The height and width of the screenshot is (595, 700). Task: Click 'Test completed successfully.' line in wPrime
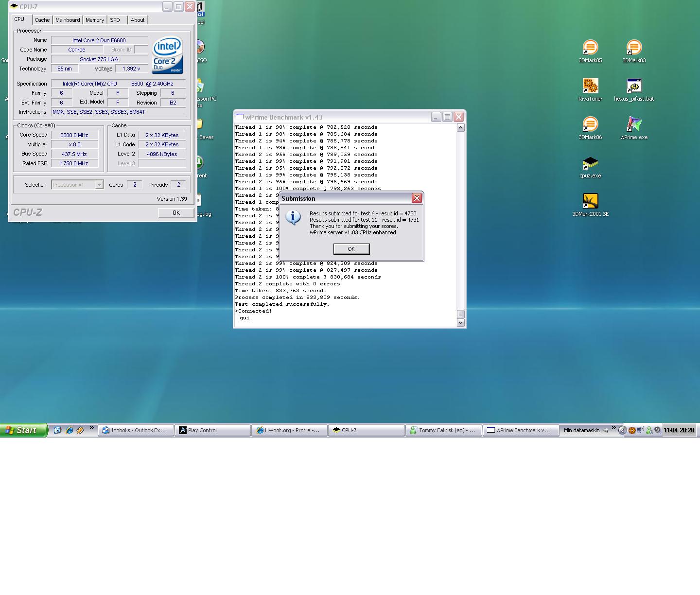coord(282,304)
